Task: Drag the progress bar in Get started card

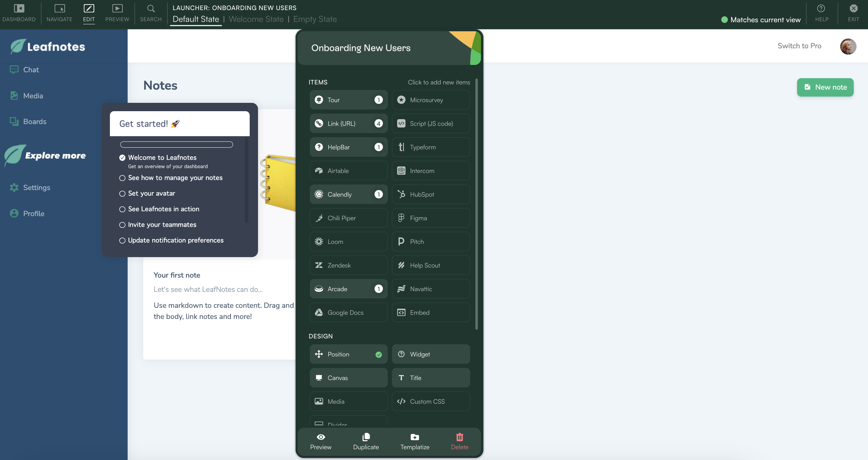Action: (x=177, y=144)
